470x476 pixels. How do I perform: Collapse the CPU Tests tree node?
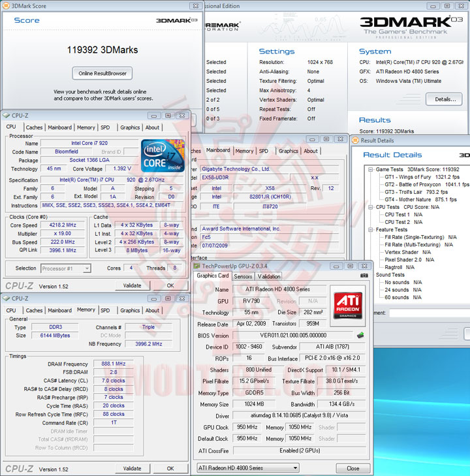click(x=371, y=207)
